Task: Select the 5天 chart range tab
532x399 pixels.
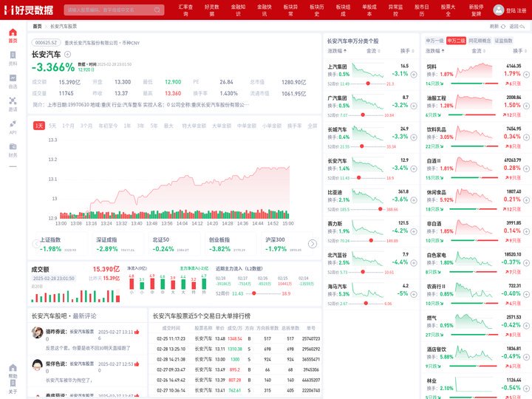Action: pos(52,126)
